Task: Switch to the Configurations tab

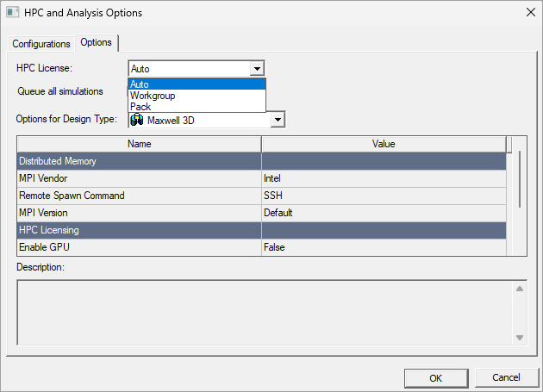Action: click(x=41, y=44)
